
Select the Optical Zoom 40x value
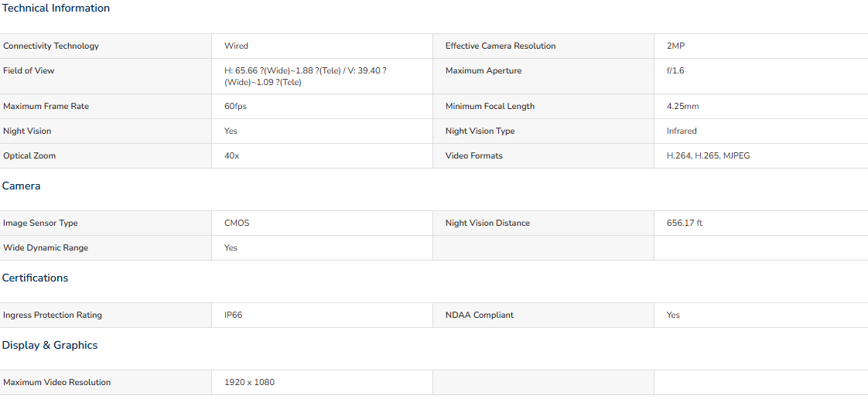tap(231, 156)
